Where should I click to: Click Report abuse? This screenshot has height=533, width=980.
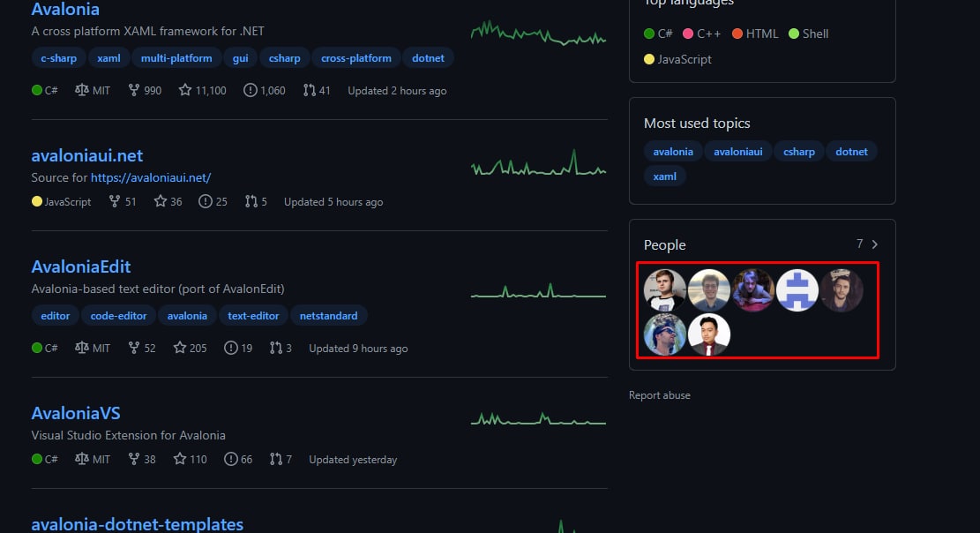point(660,395)
